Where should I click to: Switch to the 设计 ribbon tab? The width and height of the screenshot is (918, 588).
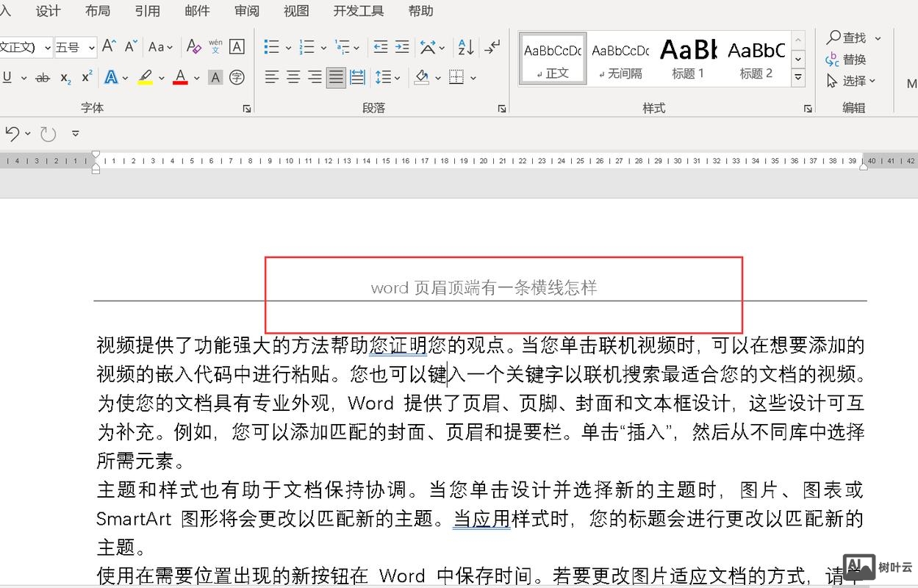pyautogui.click(x=48, y=11)
